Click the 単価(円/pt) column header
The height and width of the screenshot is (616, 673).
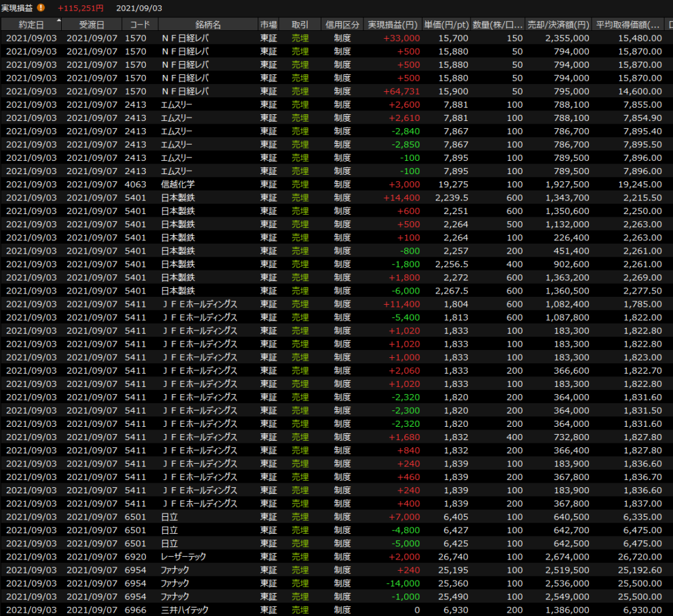(446, 24)
